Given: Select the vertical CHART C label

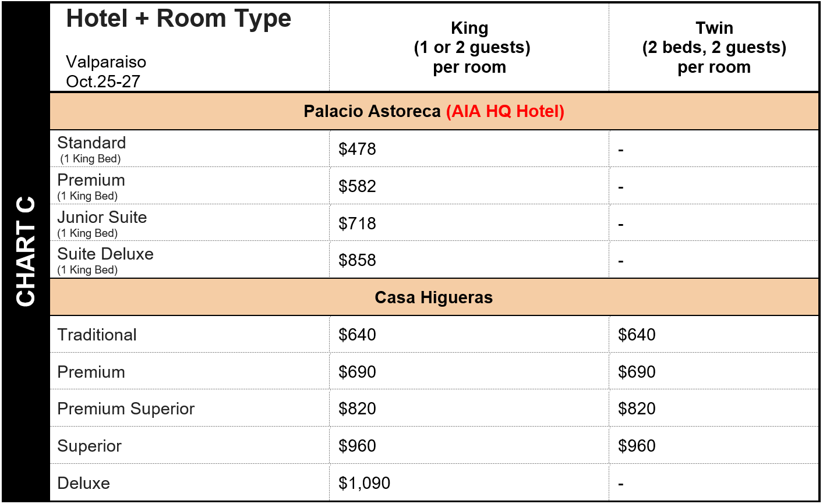Looking at the screenshot, I should point(26,252).
